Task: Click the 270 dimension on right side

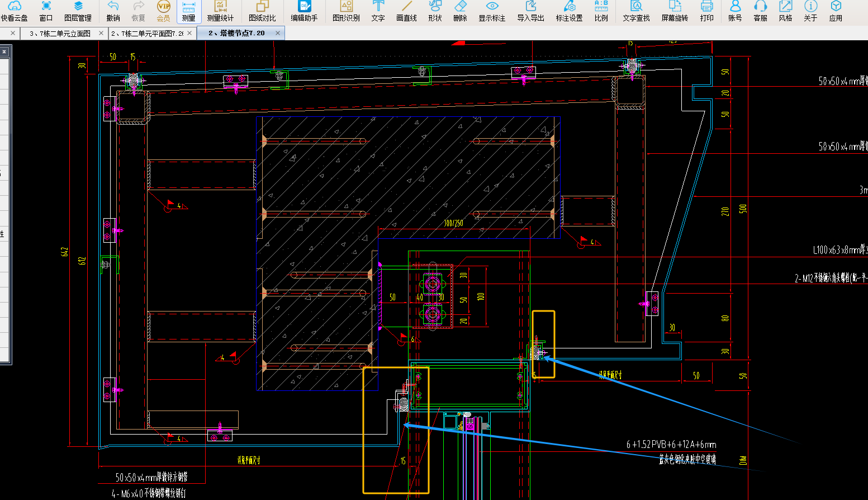Action: tap(725, 211)
